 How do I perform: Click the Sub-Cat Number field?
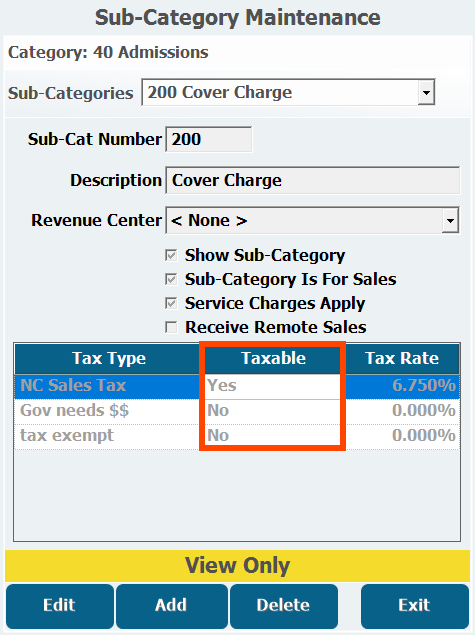click(209, 139)
